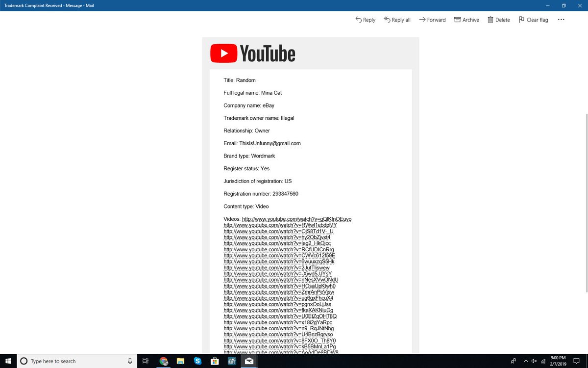588x368 pixels.
Task: Clear the flag on this message
Action: click(533, 20)
